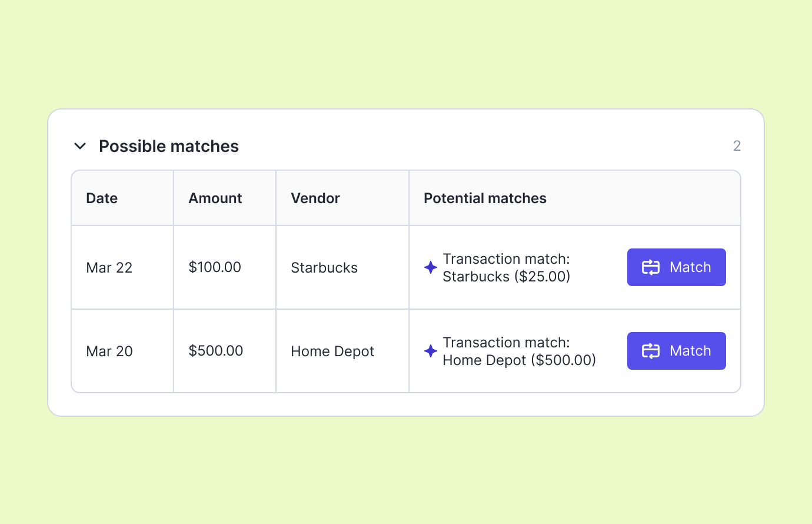This screenshot has height=524, width=812.
Task: Select the $500.00 amount cell
Action: tap(215, 351)
